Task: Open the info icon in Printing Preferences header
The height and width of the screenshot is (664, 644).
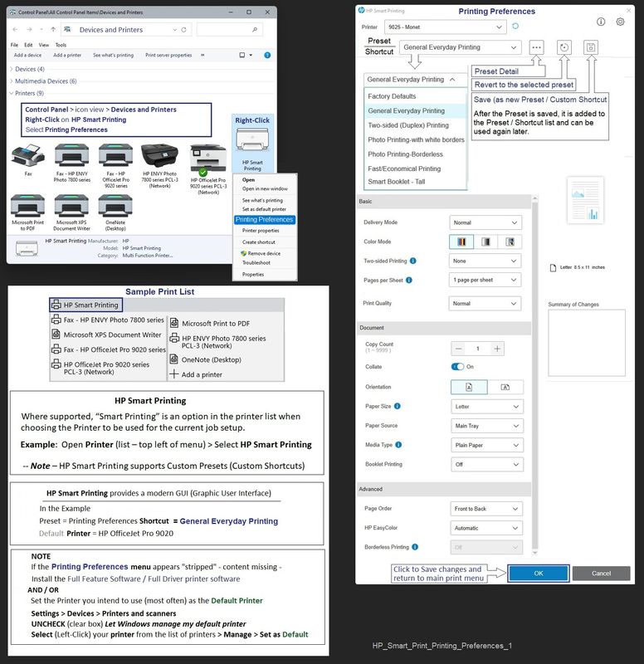Action: click(x=601, y=22)
